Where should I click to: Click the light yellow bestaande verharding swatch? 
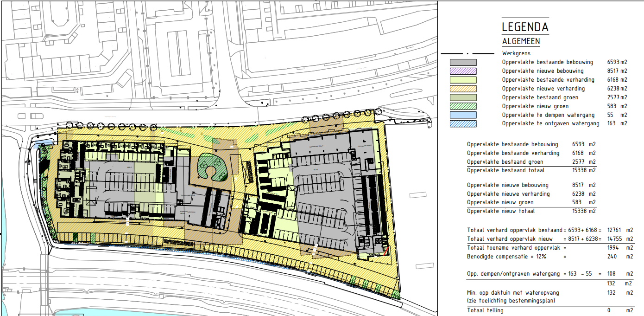point(462,80)
